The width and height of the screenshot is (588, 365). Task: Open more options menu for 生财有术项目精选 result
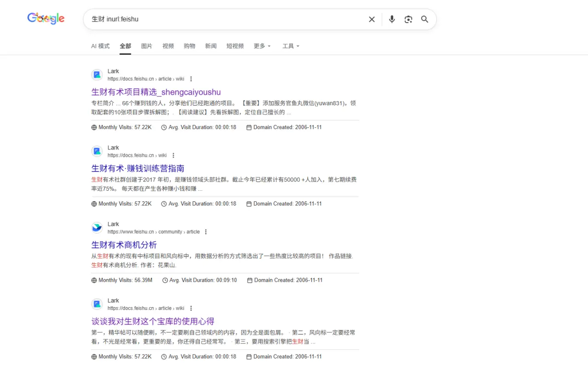coord(191,79)
